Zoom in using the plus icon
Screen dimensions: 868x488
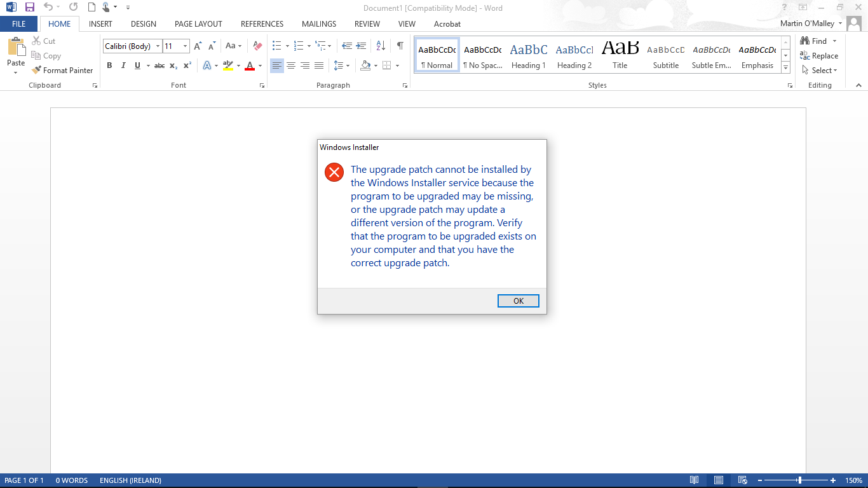[x=834, y=480]
